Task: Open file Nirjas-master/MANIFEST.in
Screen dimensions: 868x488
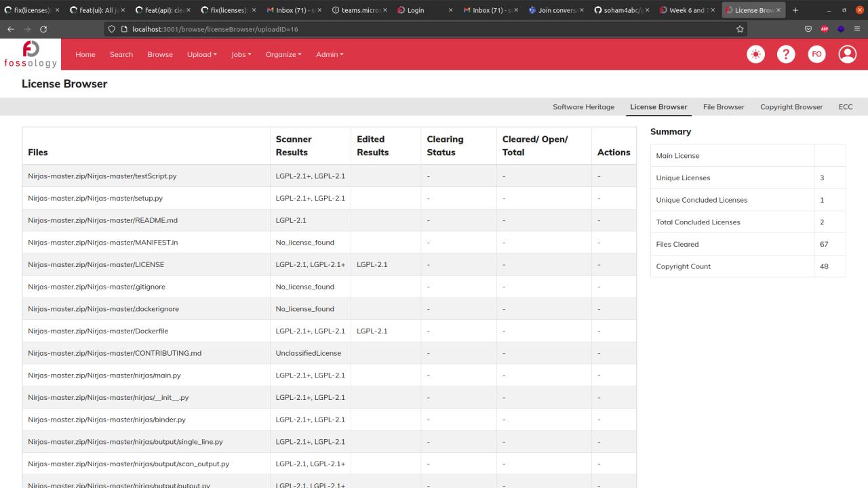Action: click(x=103, y=243)
